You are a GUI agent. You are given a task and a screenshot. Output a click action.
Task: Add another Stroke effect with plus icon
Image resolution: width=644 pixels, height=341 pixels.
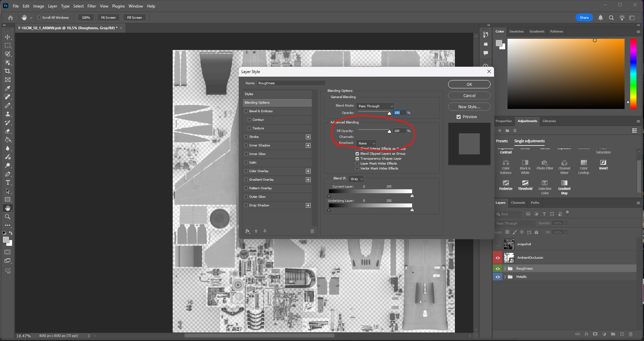pyautogui.click(x=308, y=137)
